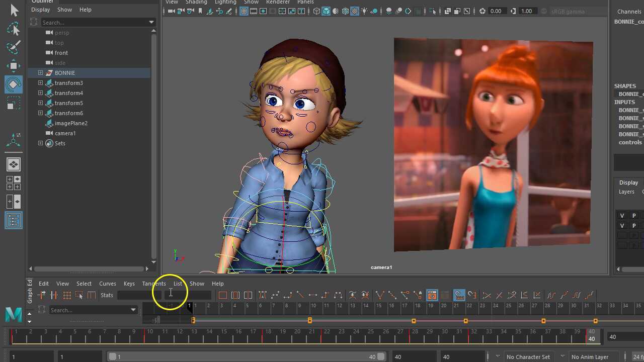The width and height of the screenshot is (644, 362).
Task: Click the range slider bar handle
Action: pyautogui.click(x=113, y=357)
